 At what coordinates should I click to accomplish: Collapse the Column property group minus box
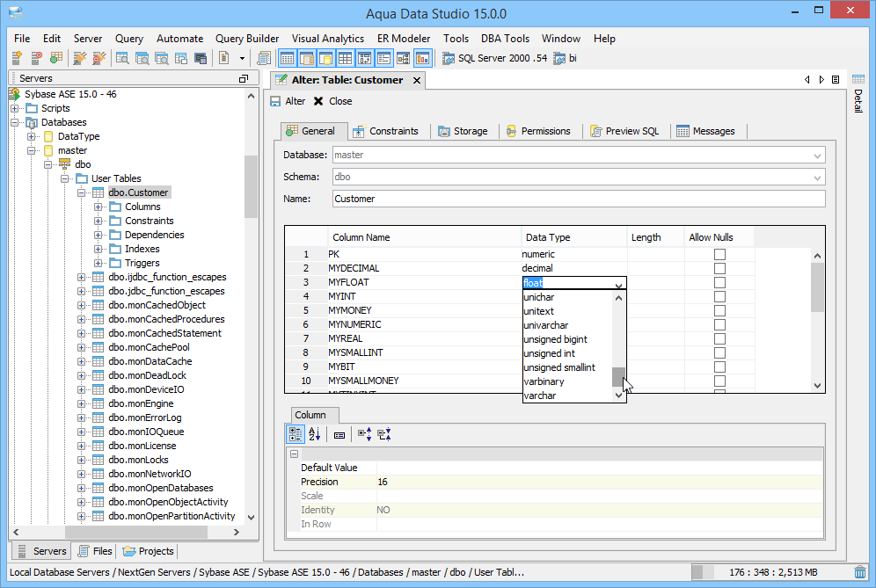point(295,454)
